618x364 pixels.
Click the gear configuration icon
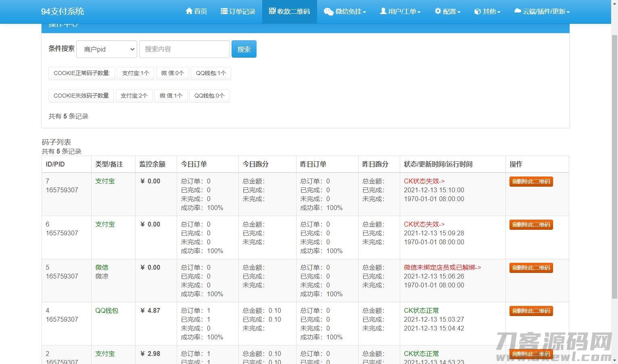pyautogui.click(x=438, y=11)
